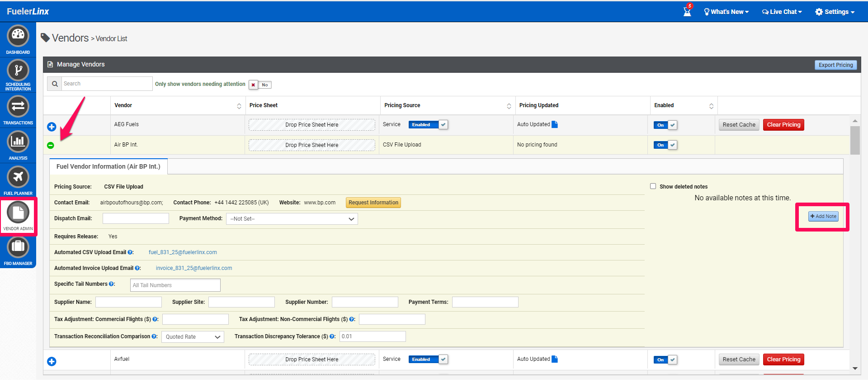Click the Supplier Site input field
868x383 pixels.
click(241, 302)
